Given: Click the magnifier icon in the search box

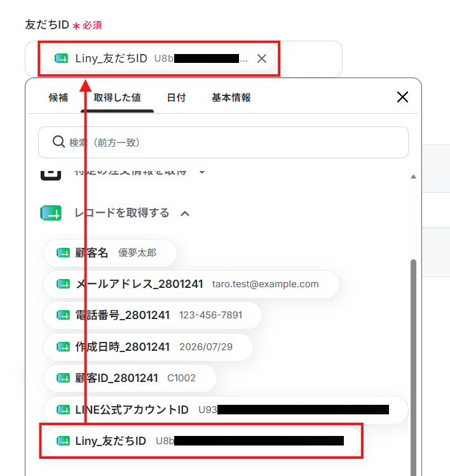Looking at the screenshot, I should (58, 142).
